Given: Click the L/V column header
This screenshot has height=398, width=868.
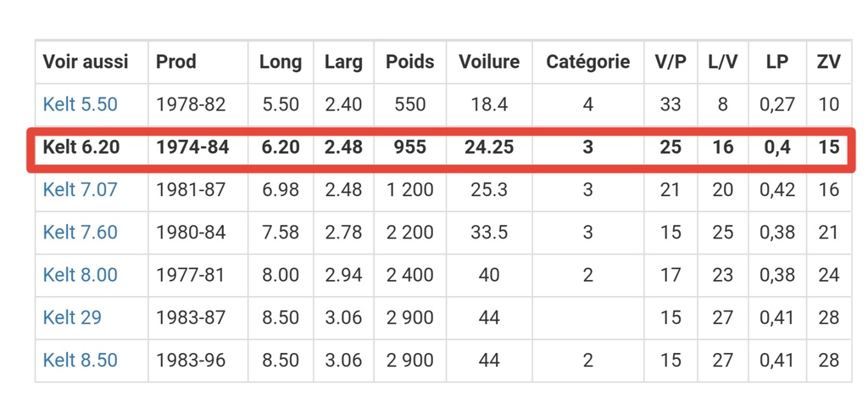Looking at the screenshot, I should [x=723, y=62].
